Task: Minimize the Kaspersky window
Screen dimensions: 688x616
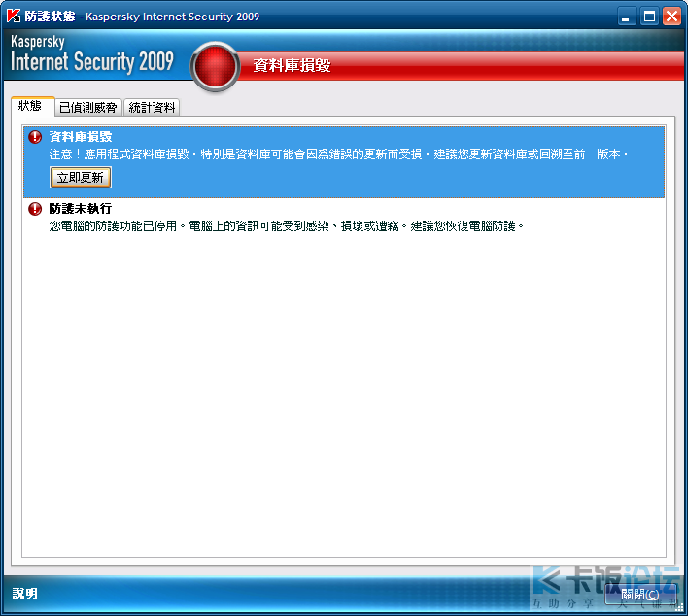Action: (x=627, y=17)
